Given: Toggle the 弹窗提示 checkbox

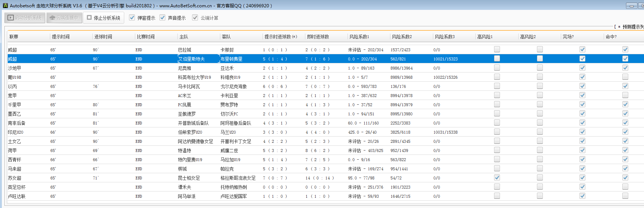Looking at the screenshot, I should (x=132, y=18).
